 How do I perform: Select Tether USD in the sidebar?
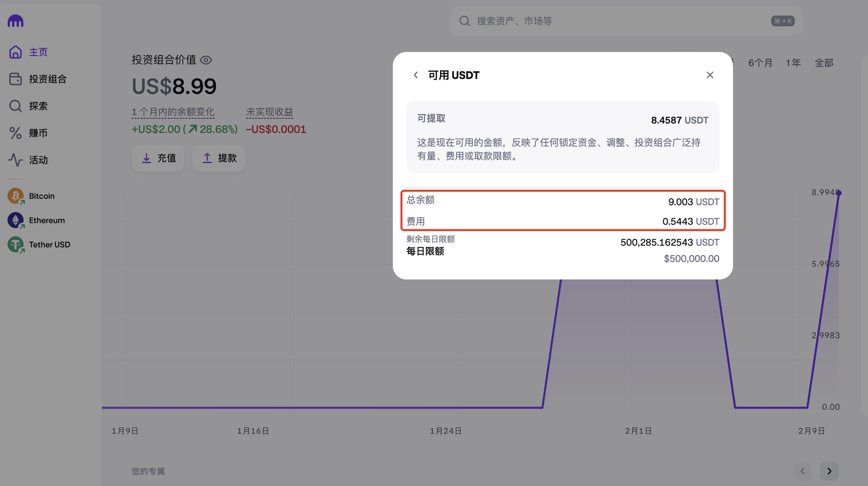click(x=49, y=245)
